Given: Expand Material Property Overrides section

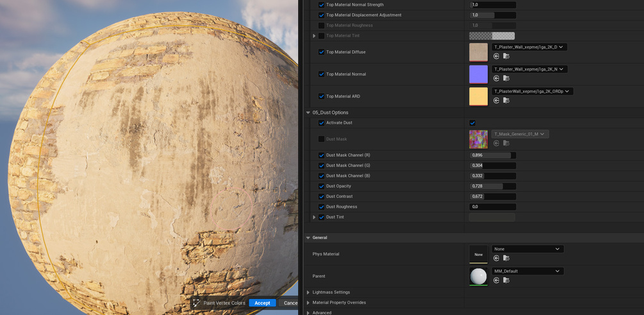Looking at the screenshot, I should (x=308, y=303).
